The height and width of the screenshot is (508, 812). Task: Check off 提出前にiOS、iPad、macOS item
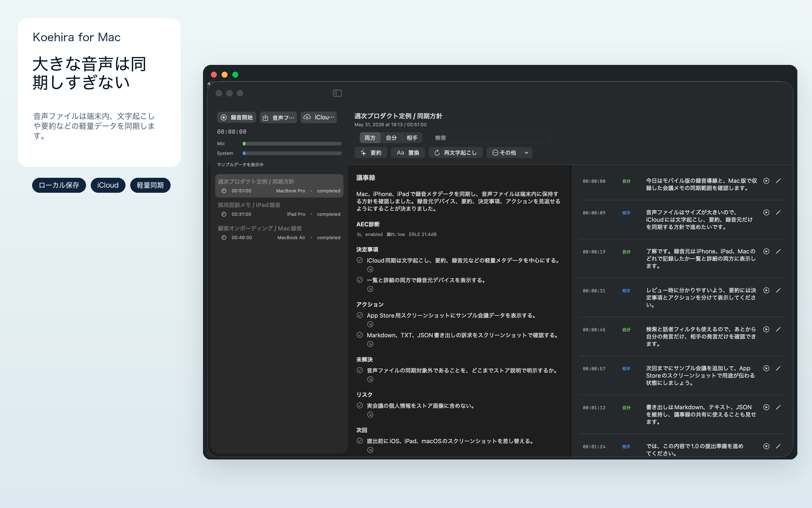[x=360, y=441]
